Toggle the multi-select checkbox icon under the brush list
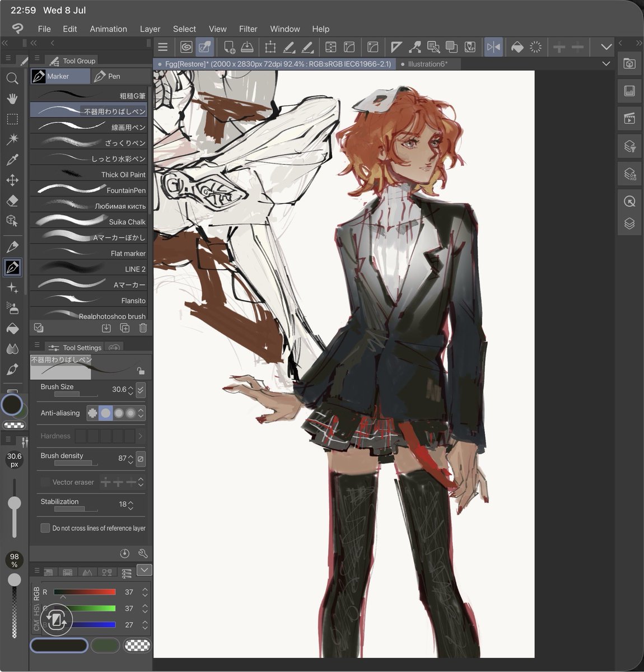 (x=39, y=328)
